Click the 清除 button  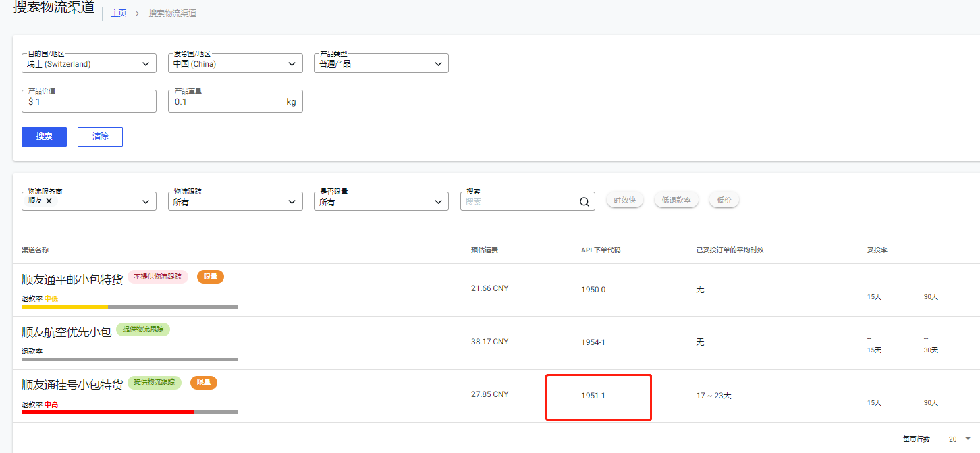100,136
